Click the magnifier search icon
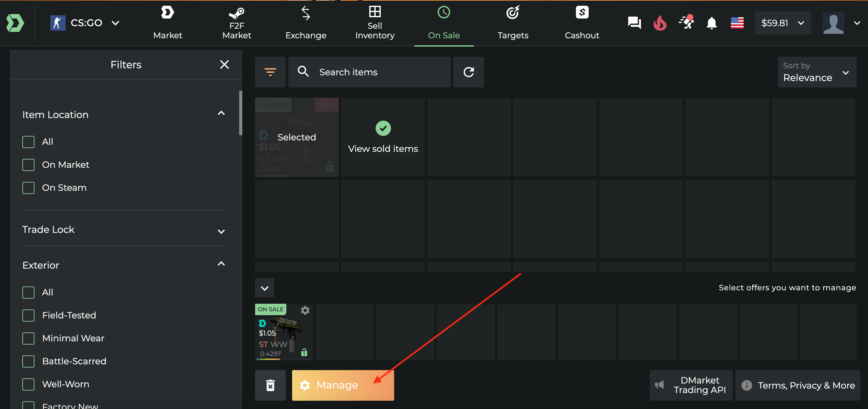 pyautogui.click(x=303, y=71)
